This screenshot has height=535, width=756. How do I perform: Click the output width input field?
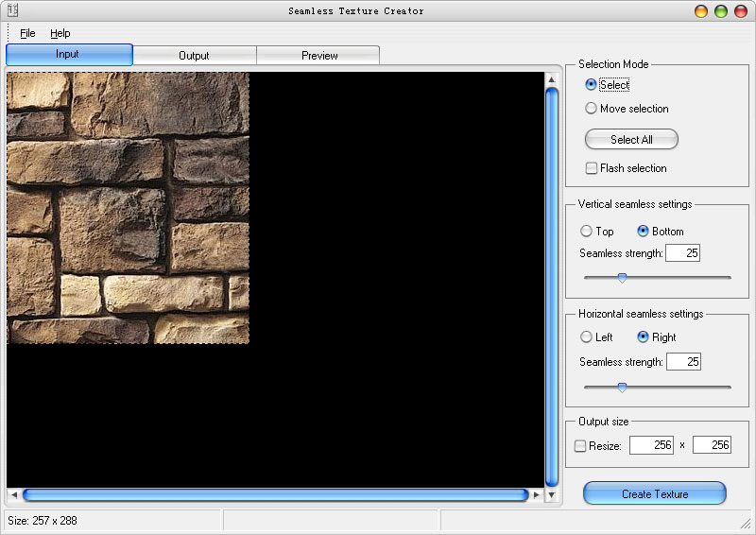coord(651,445)
